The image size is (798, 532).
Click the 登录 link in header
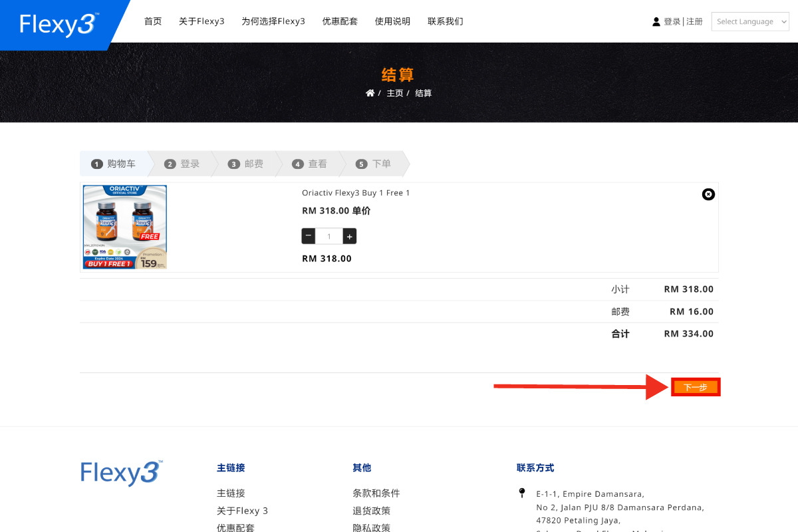tap(672, 21)
